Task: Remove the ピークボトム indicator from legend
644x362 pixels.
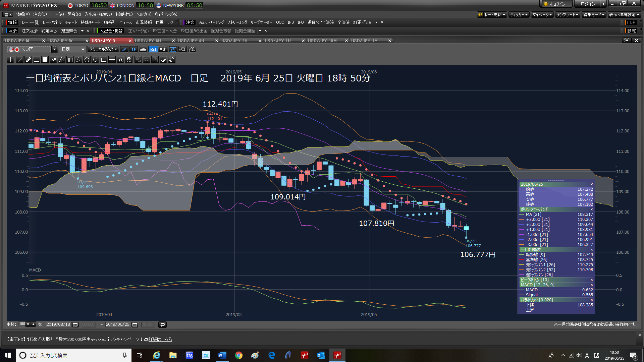Action: (592, 280)
